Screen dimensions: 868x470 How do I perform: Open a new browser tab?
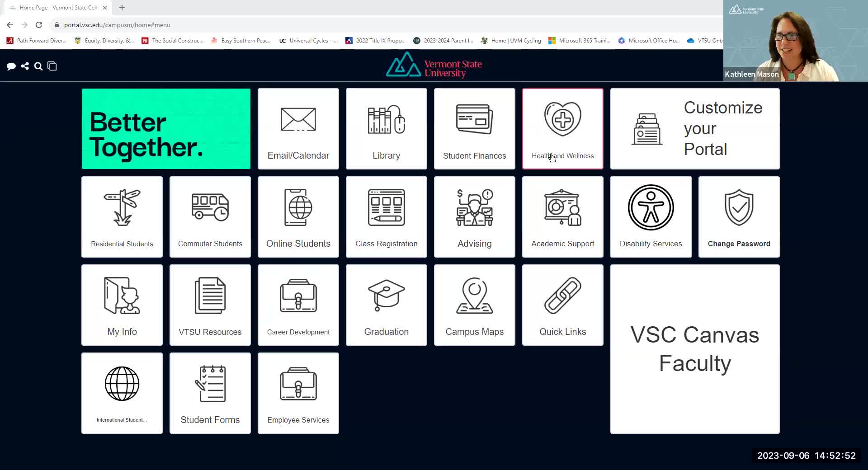(122, 8)
